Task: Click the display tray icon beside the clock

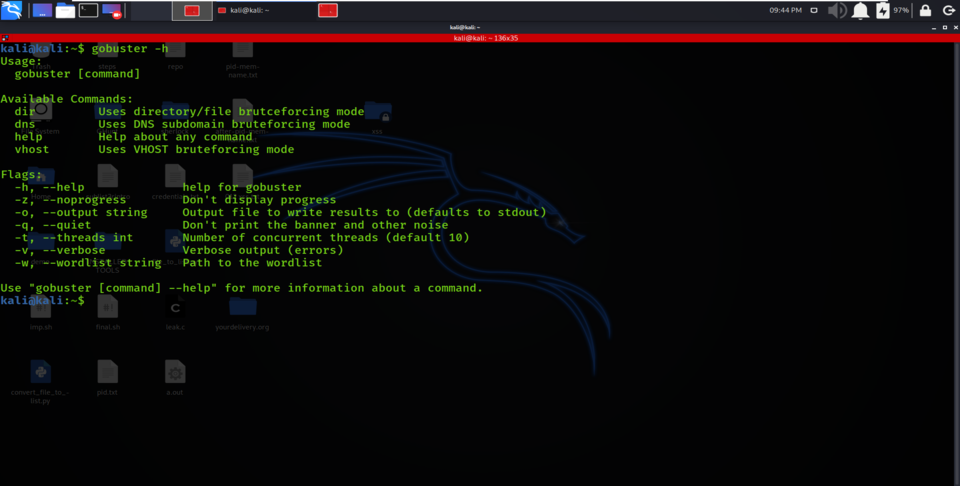Action: pyautogui.click(x=814, y=10)
